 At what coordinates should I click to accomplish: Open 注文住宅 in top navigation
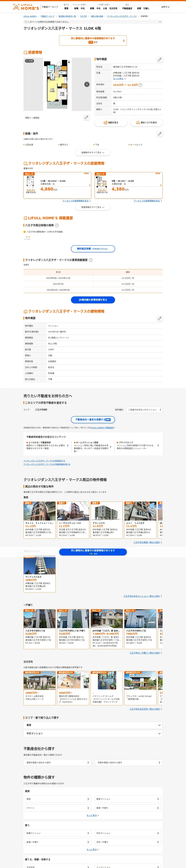113,8
